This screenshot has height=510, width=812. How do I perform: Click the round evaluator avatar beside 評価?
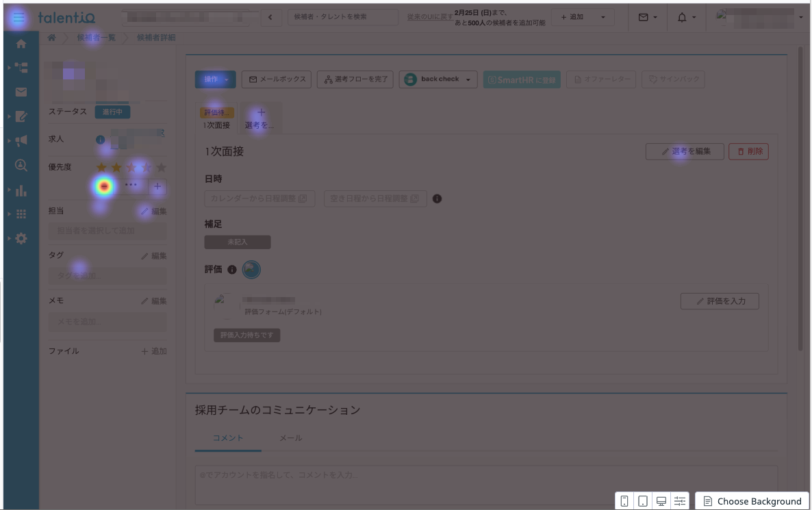coord(251,270)
